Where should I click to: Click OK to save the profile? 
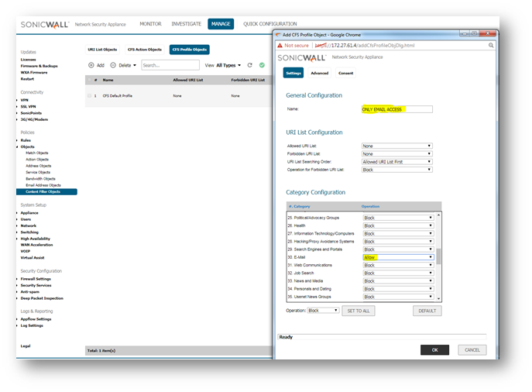[434, 350]
